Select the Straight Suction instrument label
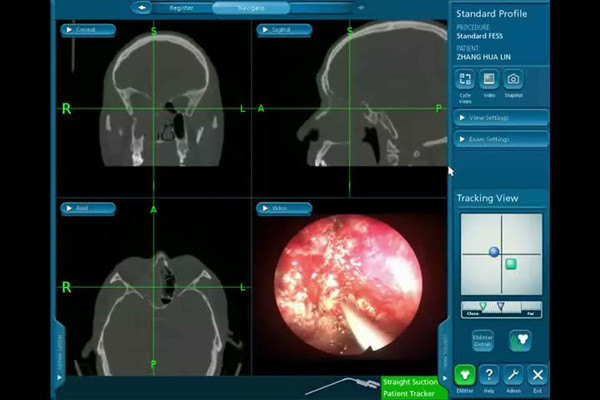Screen dimensions: 600x400 pyautogui.click(x=410, y=382)
